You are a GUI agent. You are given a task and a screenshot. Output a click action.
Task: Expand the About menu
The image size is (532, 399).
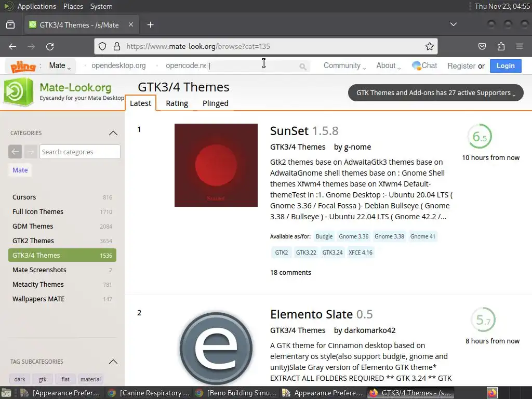[389, 65]
